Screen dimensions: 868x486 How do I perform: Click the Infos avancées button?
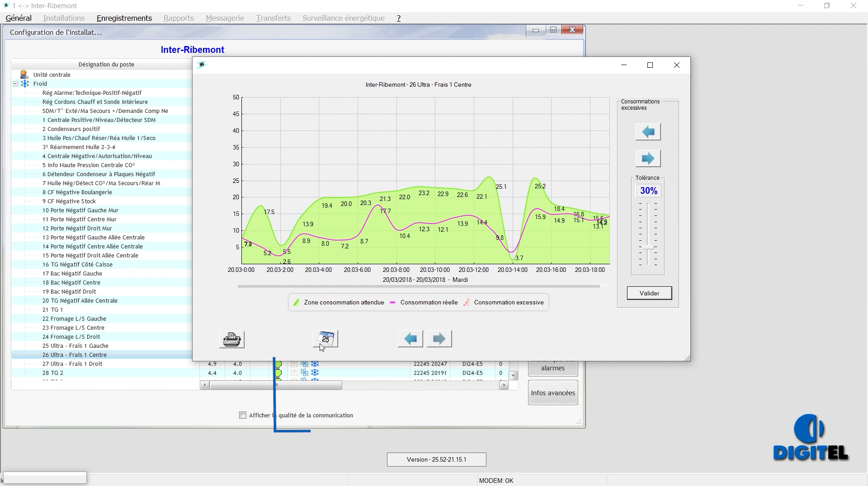point(553,393)
